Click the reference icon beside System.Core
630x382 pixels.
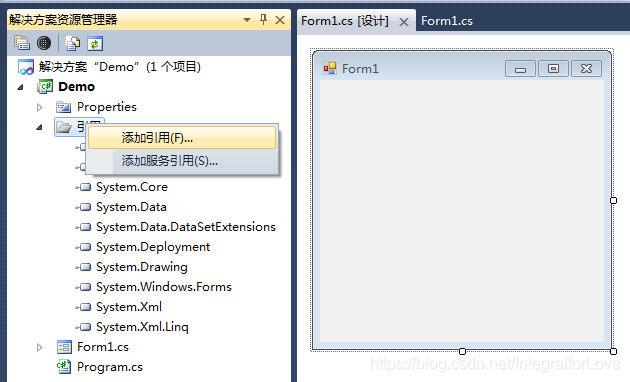[84, 187]
